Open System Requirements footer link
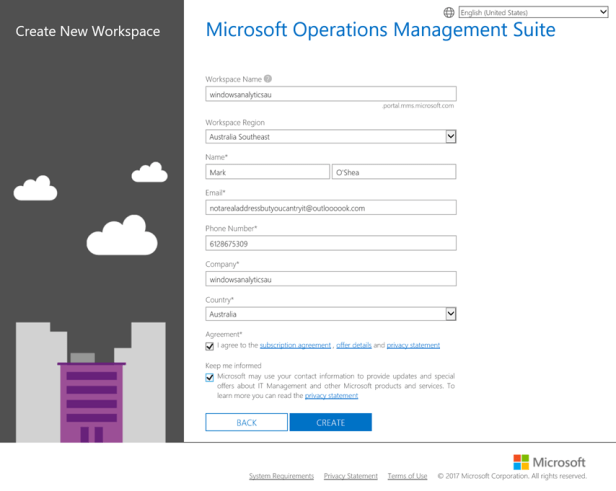Image resolution: width=616 pixels, height=491 pixels. pos(281,476)
